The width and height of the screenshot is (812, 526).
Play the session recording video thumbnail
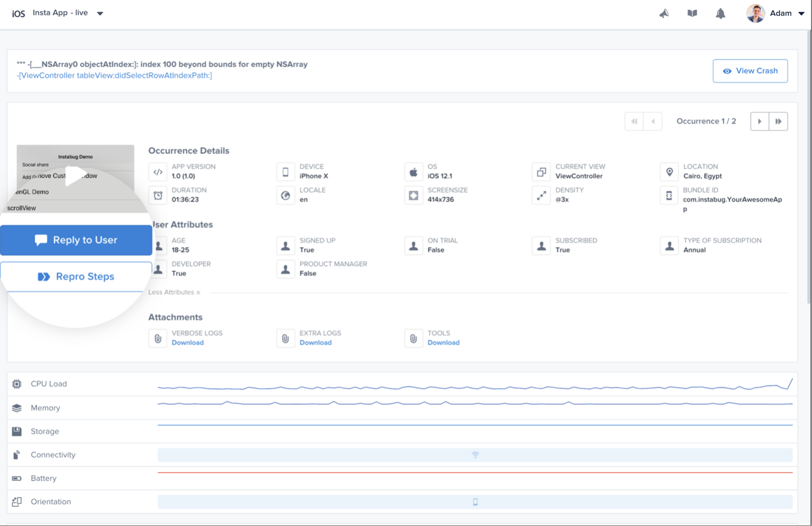tap(75, 176)
